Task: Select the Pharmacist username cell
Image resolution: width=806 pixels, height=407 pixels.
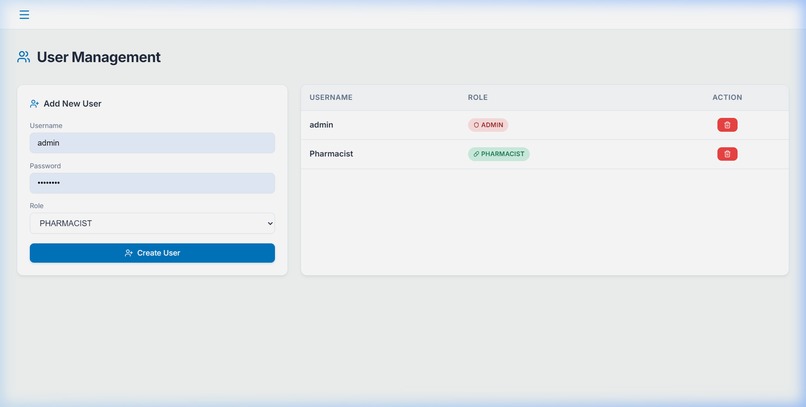Action: 331,154
